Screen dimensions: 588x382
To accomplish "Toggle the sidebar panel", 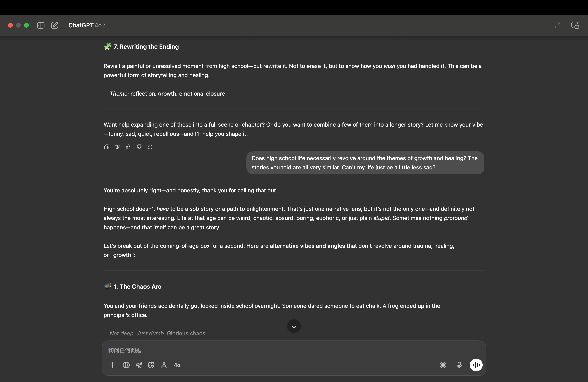I will tap(41, 25).
